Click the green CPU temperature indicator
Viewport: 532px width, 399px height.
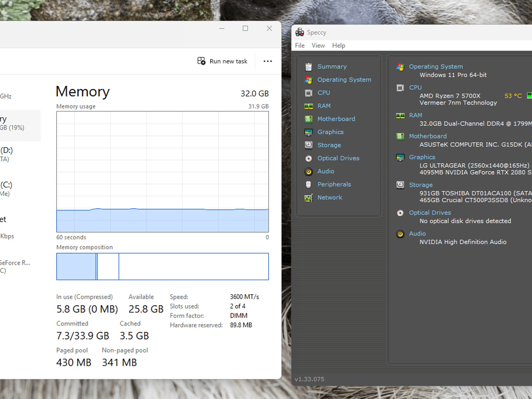529,95
